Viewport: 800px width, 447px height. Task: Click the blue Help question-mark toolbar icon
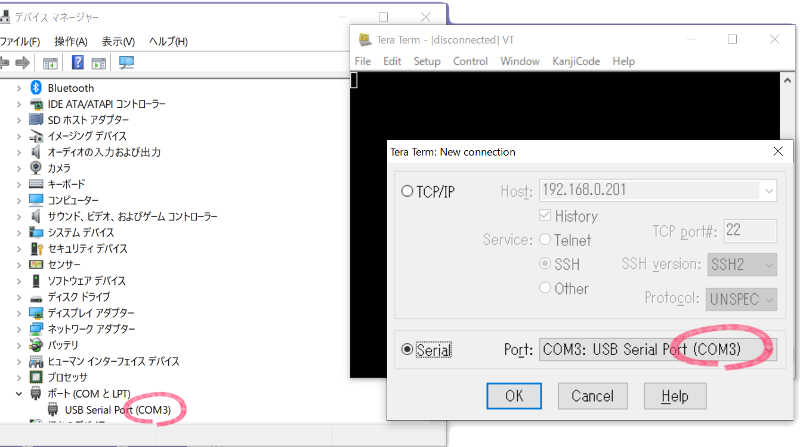click(x=77, y=63)
